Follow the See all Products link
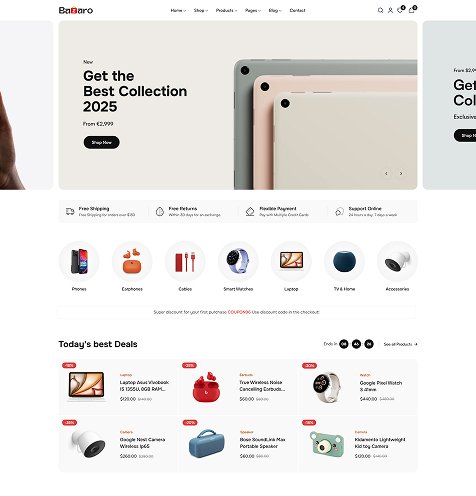This screenshot has width=476, height=496. (400, 344)
